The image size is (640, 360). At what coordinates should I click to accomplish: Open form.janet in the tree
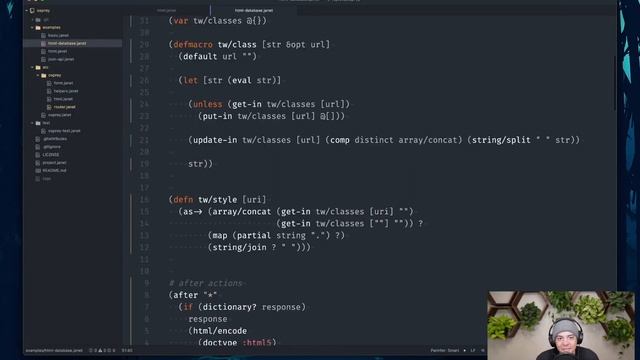click(63, 83)
